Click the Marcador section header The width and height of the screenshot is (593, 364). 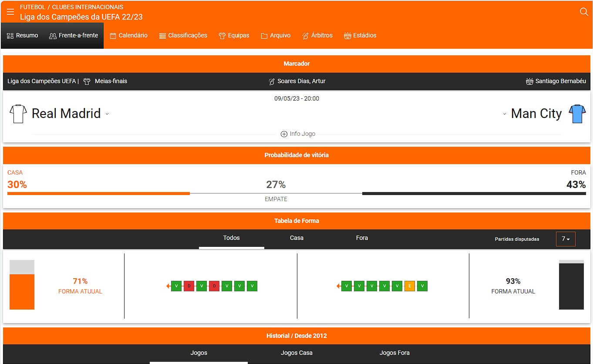296,64
